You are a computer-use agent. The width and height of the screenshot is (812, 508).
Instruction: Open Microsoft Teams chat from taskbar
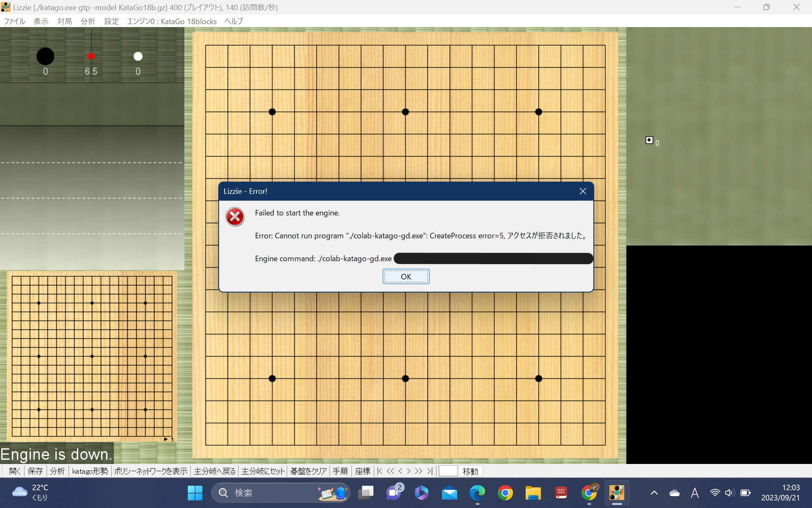tap(394, 493)
